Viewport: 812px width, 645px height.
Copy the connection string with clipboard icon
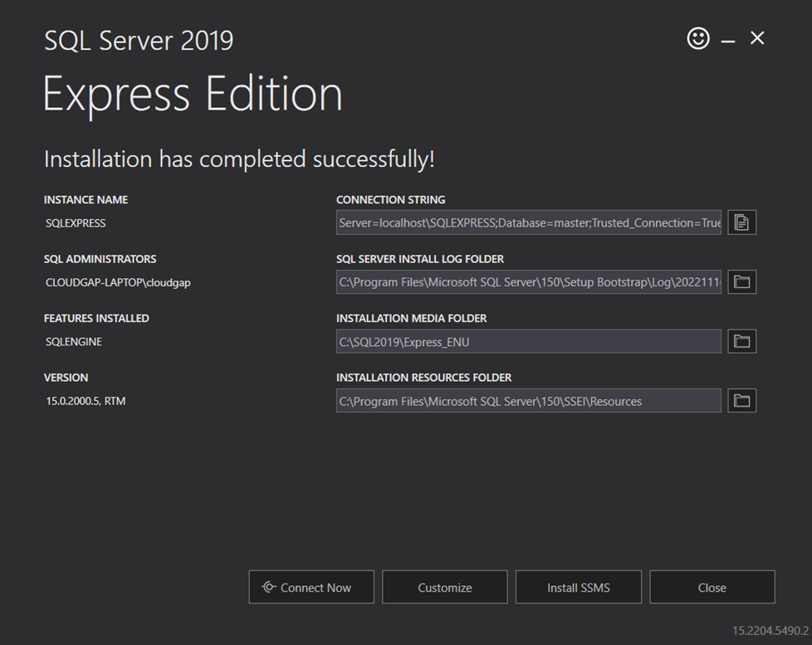tap(741, 222)
